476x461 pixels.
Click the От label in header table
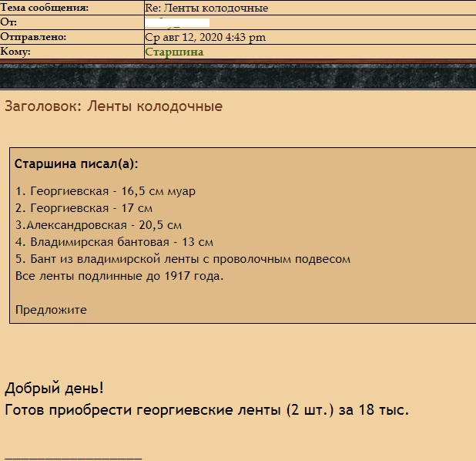pos(9,22)
